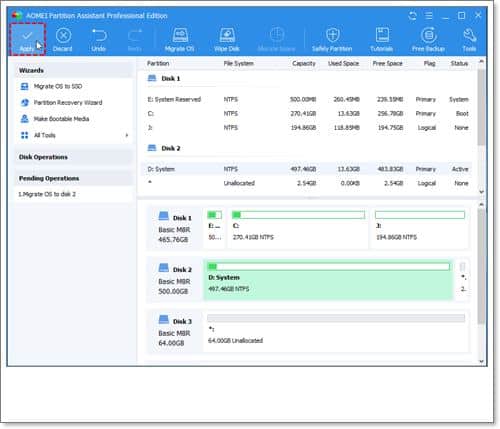Image resolution: width=500 pixels, height=429 pixels.
Task: Expand the All Tools submenu arrow
Action: [127, 135]
